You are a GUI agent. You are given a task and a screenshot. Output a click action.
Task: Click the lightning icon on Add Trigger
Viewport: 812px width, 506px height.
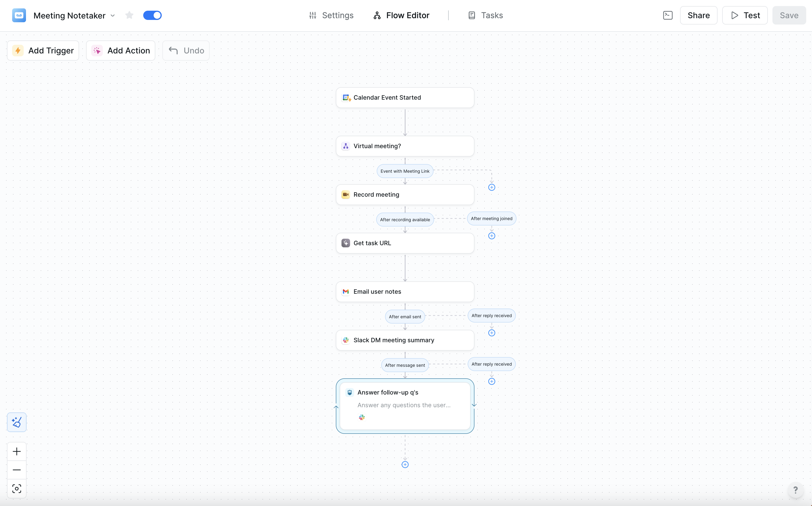(18, 51)
